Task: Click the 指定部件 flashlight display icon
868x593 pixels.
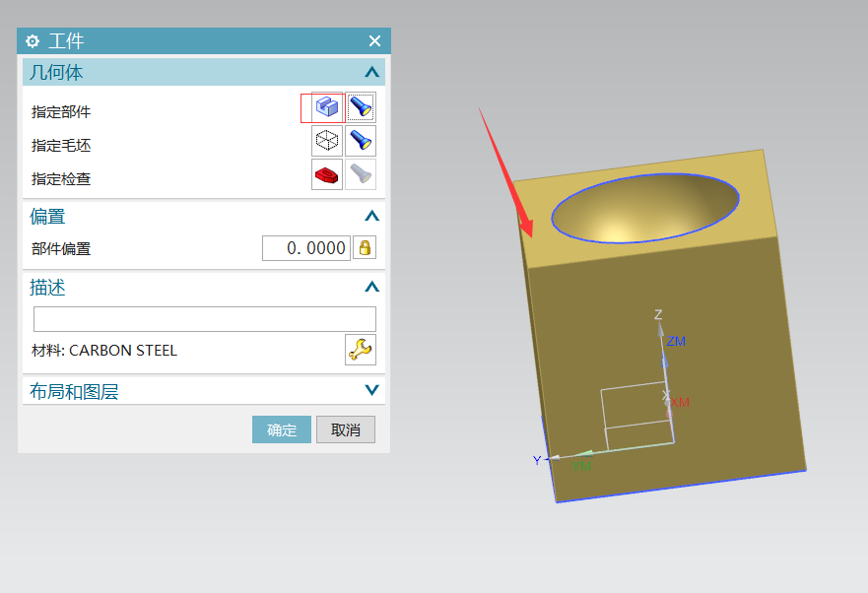Action: click(x=361, y=107)
